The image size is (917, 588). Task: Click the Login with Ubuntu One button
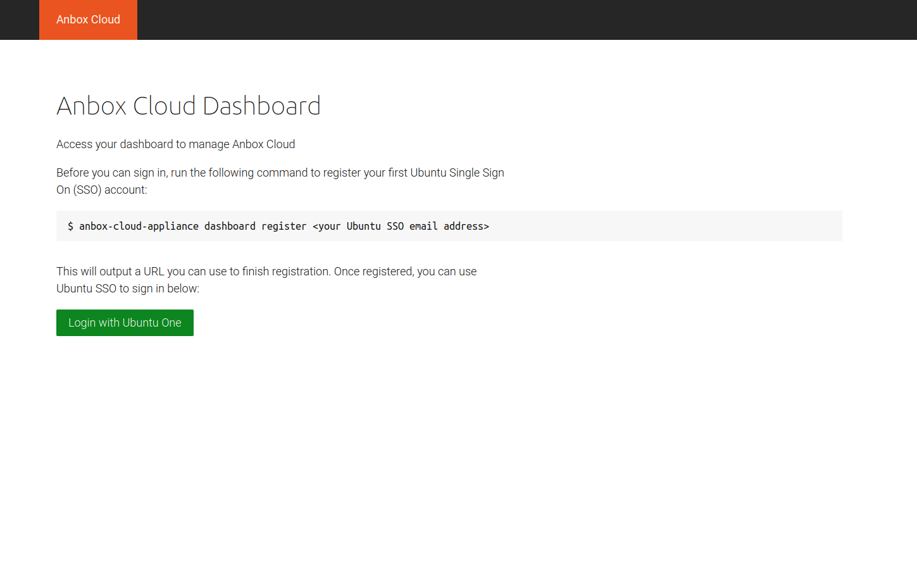click(x=125, y=323)
